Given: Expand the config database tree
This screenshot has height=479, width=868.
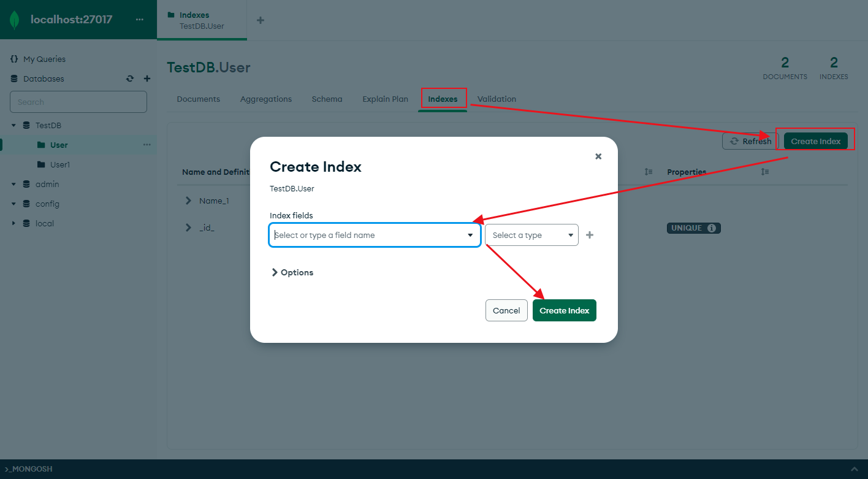Looking at the screenshot, I should tap(13, 204).
